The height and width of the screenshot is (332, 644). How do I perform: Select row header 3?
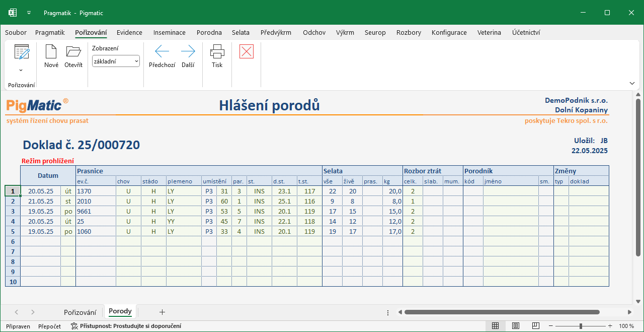tap(13, 211)
